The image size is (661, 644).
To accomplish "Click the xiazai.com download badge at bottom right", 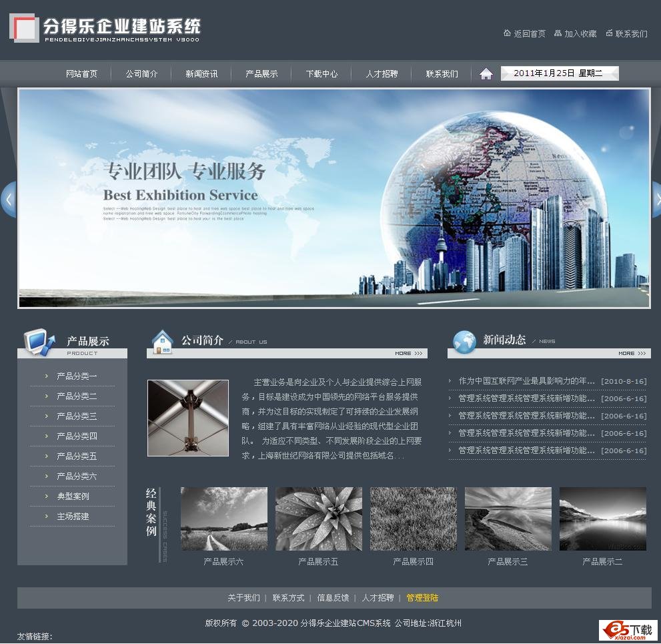I will click(628, 630).
